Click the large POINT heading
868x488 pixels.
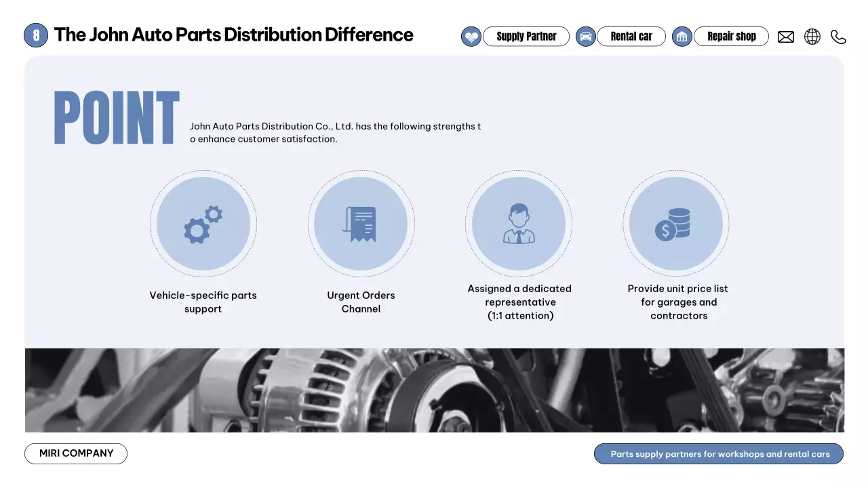click(117, 119)
